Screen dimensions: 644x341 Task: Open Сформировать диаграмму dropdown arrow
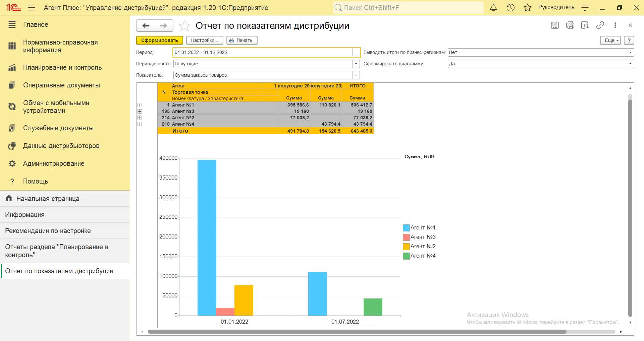(631, 64)
